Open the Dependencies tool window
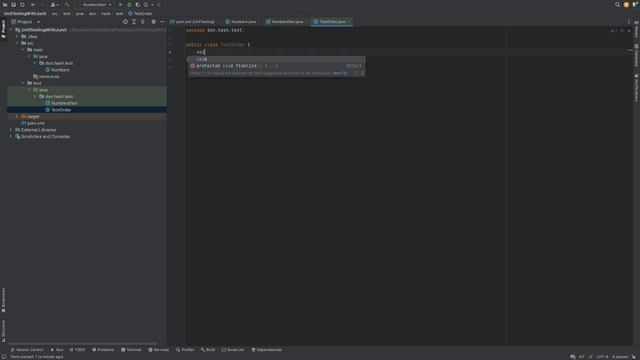This screenshot has width=640, height=360. (267, 350)
